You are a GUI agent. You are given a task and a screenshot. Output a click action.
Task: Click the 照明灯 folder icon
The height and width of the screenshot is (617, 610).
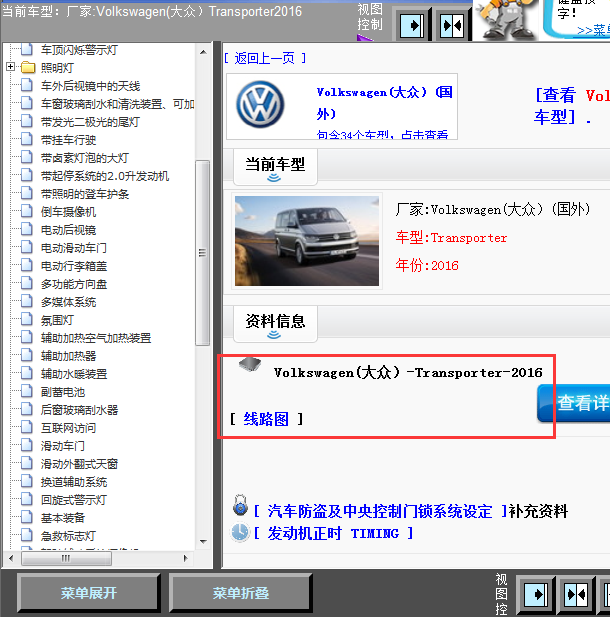tap(28, 68)
